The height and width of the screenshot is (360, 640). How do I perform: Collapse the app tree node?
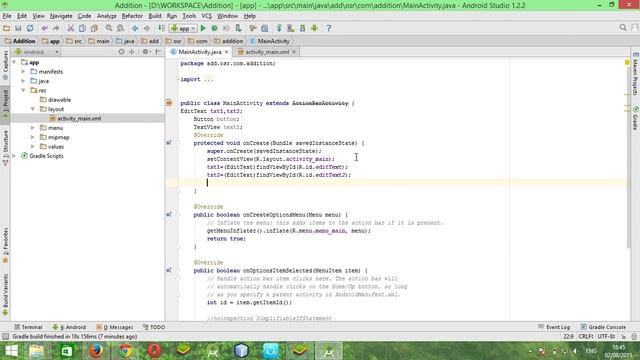(14, 62)
